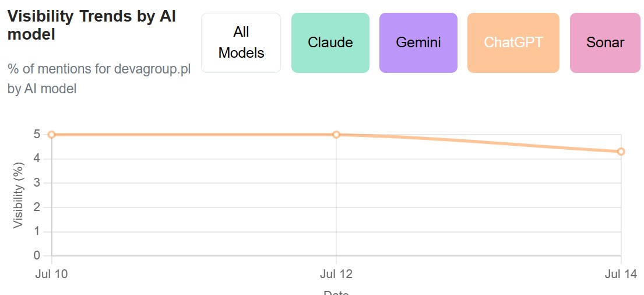Select the All Models filter button
The height and width of the screenshot is (295, 644).
241,43
